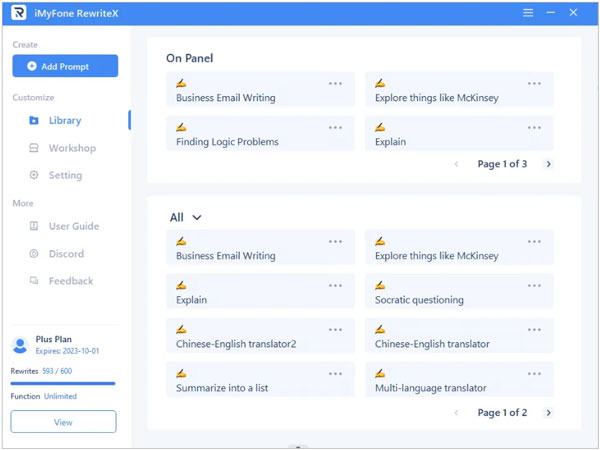The height and width of the screenshot is (450, 600).
Task: Go to next page of All prompts
Action: (x=549, y=412)
